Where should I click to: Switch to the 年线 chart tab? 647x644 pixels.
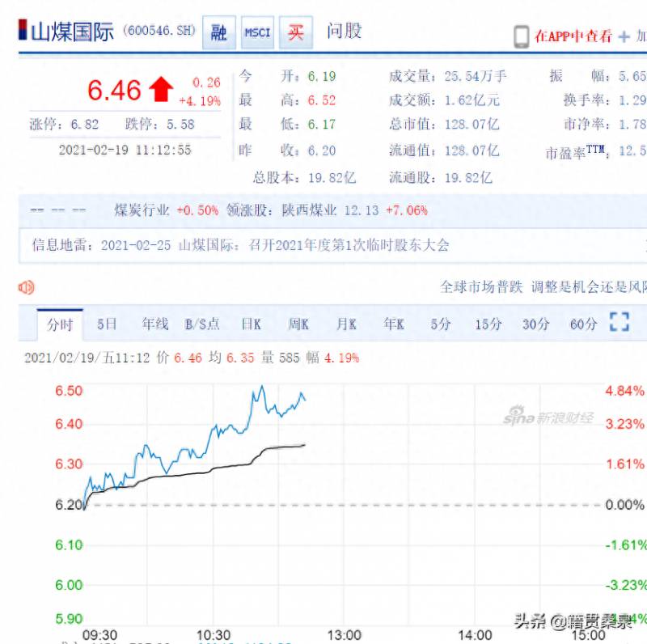tap(155, 324)
